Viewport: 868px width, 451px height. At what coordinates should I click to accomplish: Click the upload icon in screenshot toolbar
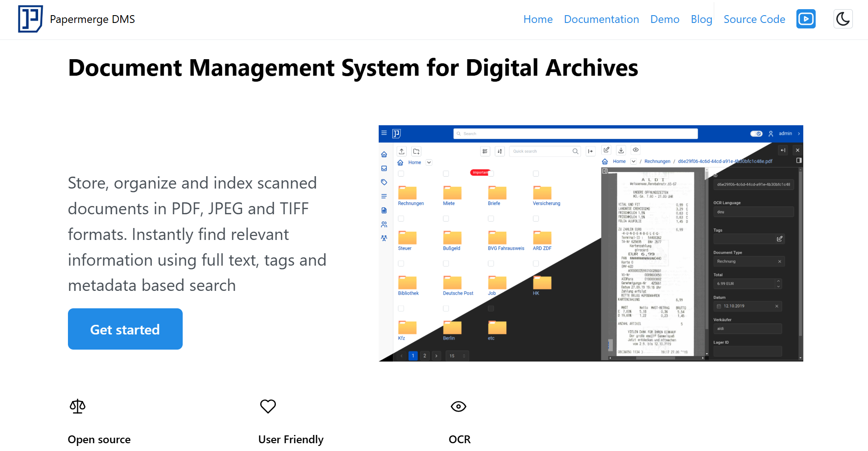pos(402,151)
